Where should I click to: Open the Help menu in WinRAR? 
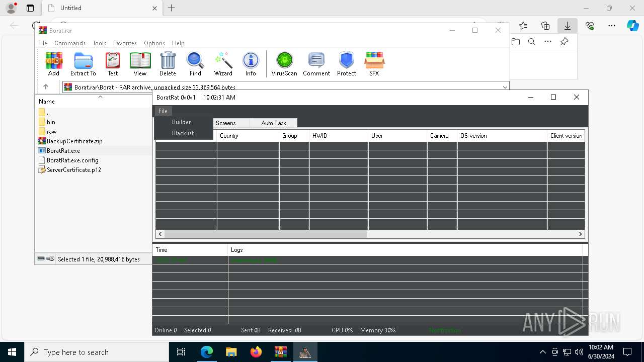pyautogui.click(x=178, y=43)
